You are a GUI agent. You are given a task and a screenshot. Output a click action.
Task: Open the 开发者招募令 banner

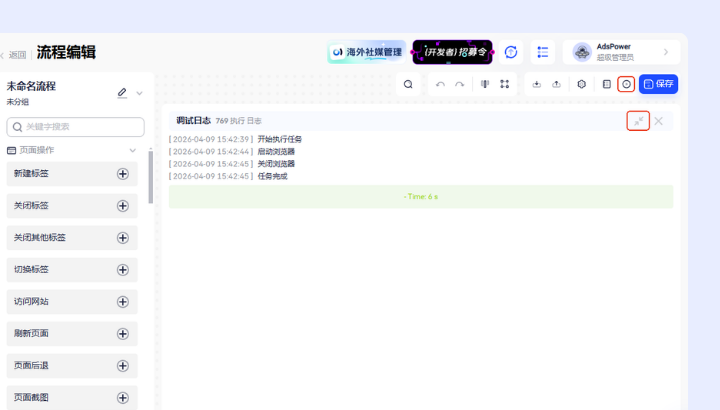tap(452, 52)
